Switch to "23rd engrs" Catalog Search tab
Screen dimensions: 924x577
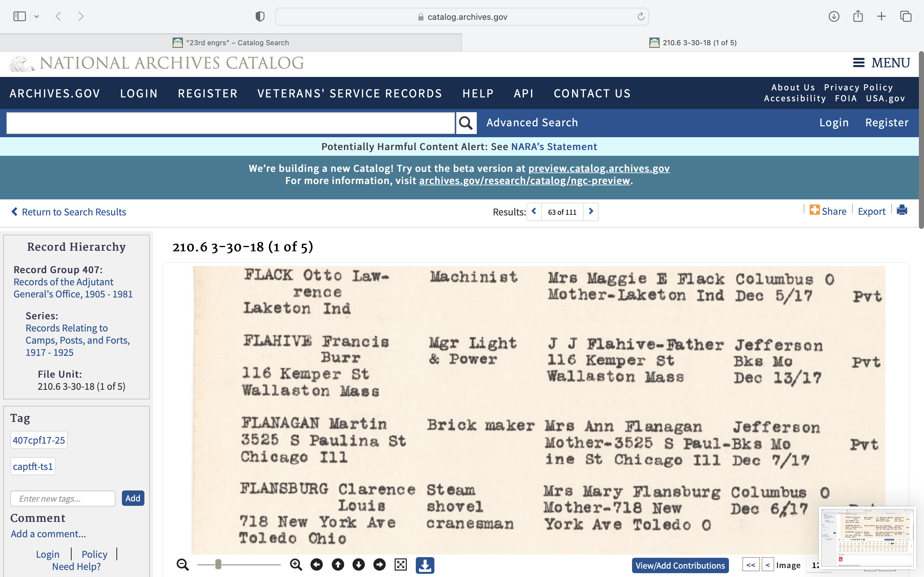click(x=231, y=43)
